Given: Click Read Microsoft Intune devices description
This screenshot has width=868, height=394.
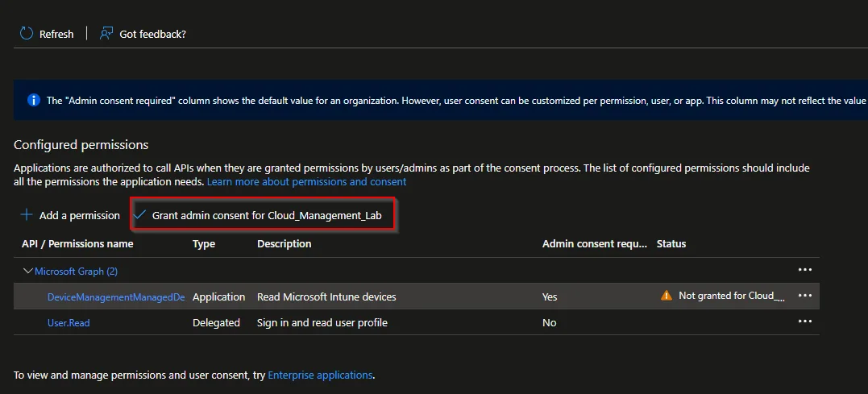Looking at the screenshot, I should 326,297.
